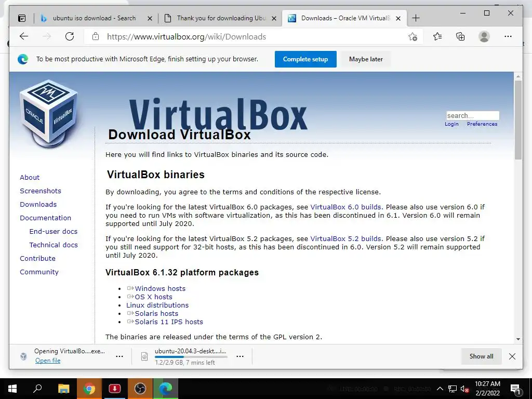Click the Complete setup button
The height and width of the screenshot is (399, 532).
click(x=305, y=59)
